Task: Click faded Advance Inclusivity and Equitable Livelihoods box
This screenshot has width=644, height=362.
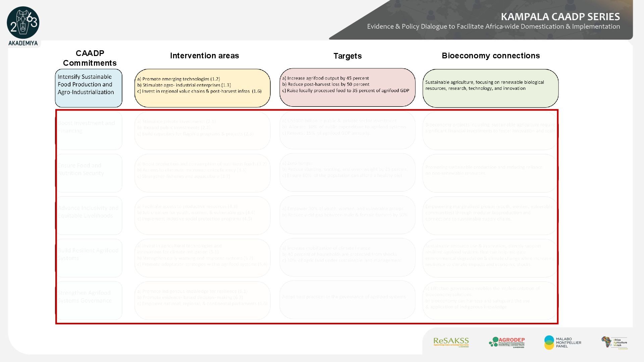Action: click(89, 215)
